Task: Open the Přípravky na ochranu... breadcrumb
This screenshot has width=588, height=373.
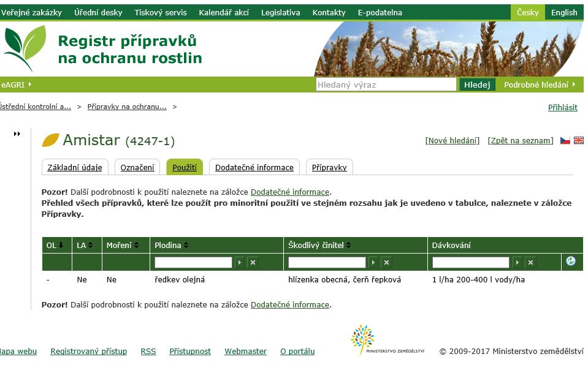Action: 127,107
